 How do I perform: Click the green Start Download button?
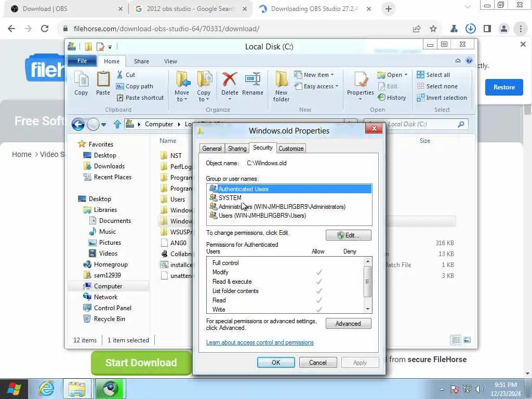[141, 362]
